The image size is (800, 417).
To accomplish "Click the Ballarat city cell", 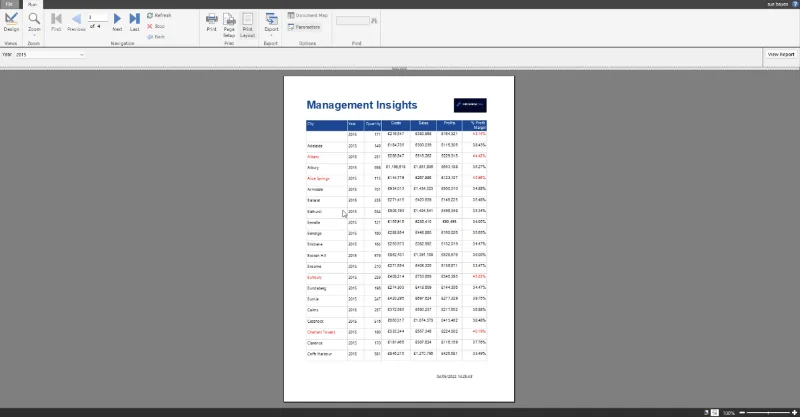I will 327,201.
